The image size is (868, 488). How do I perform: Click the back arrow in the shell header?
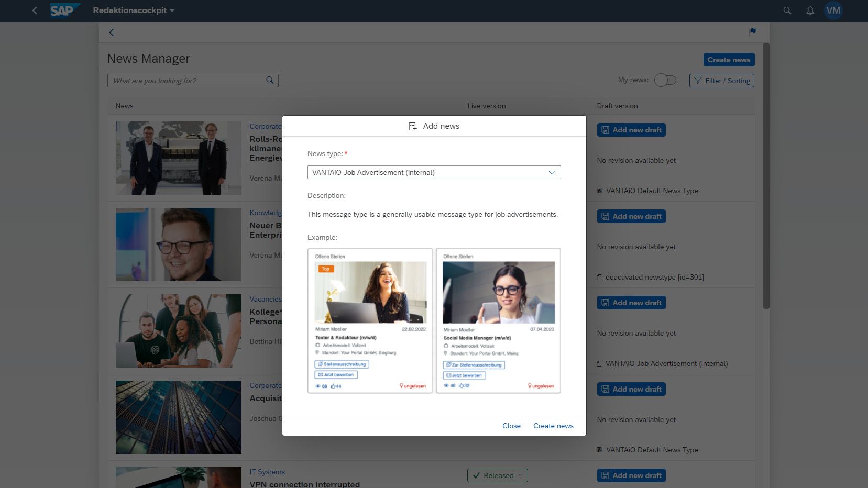point(35,10)
